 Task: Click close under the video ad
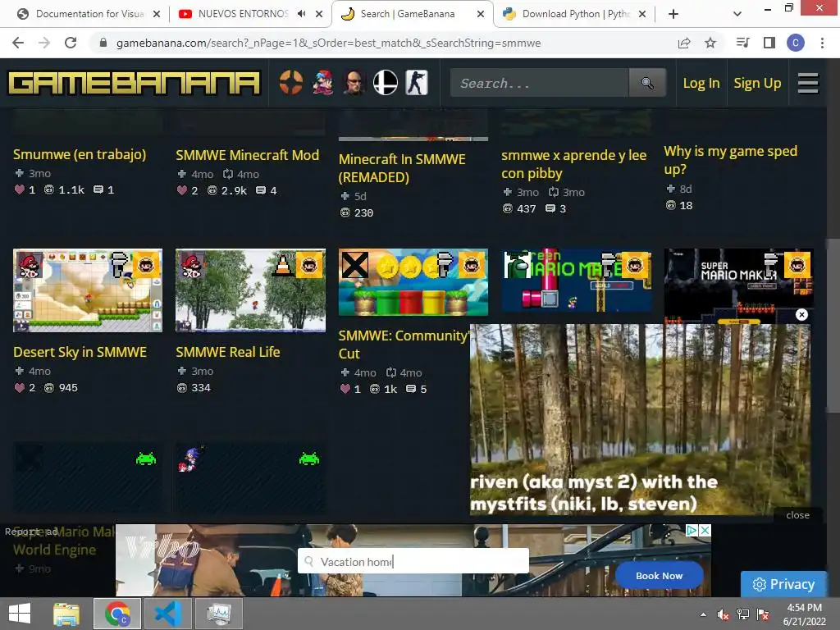tap(797, 515)
